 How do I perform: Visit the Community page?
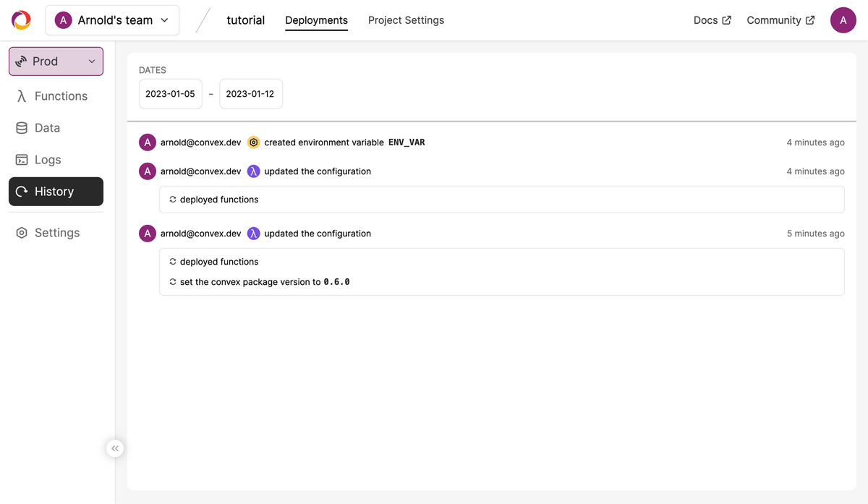coord(780,20)
